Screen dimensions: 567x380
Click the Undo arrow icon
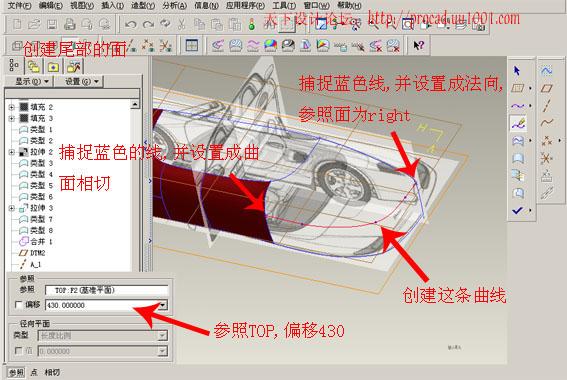(x=131, y=24)
